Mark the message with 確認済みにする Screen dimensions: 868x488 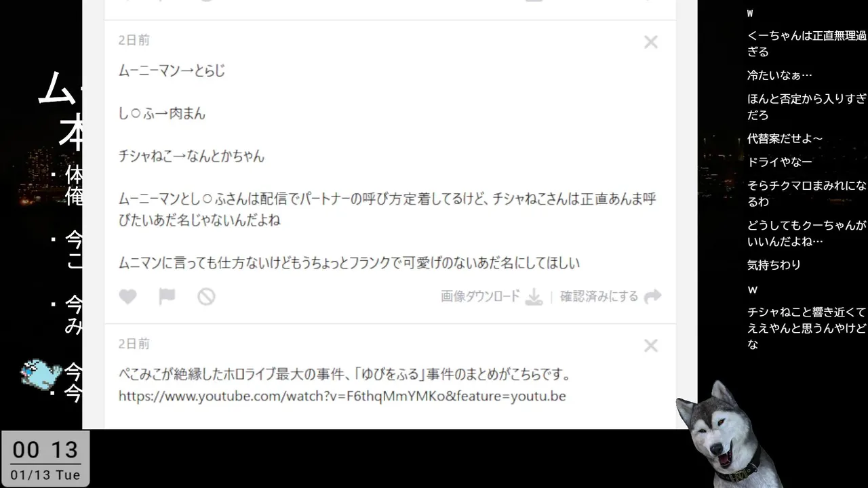tap(599, 296)
